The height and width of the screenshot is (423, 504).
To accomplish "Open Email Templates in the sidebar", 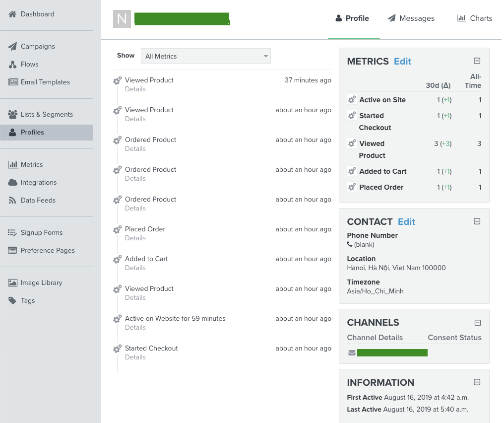I will [x=45, y=82].
